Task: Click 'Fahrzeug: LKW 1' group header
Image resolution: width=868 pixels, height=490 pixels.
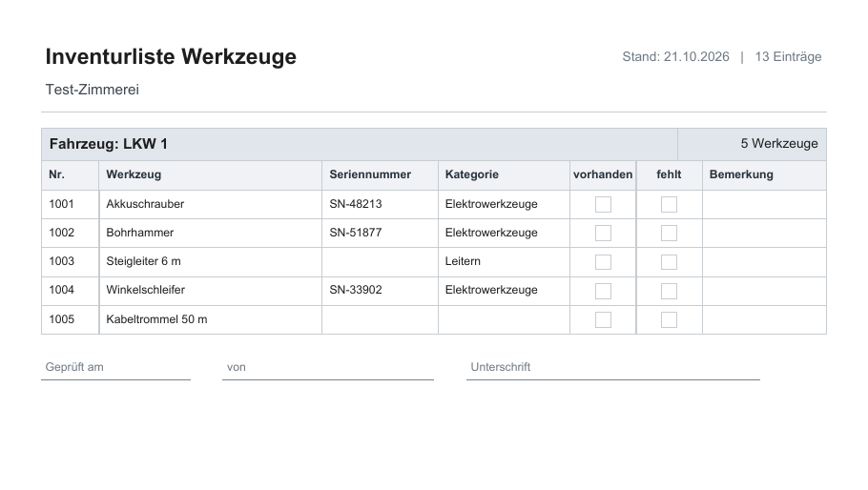Action: pyautogui.click(x=360, y=144)
